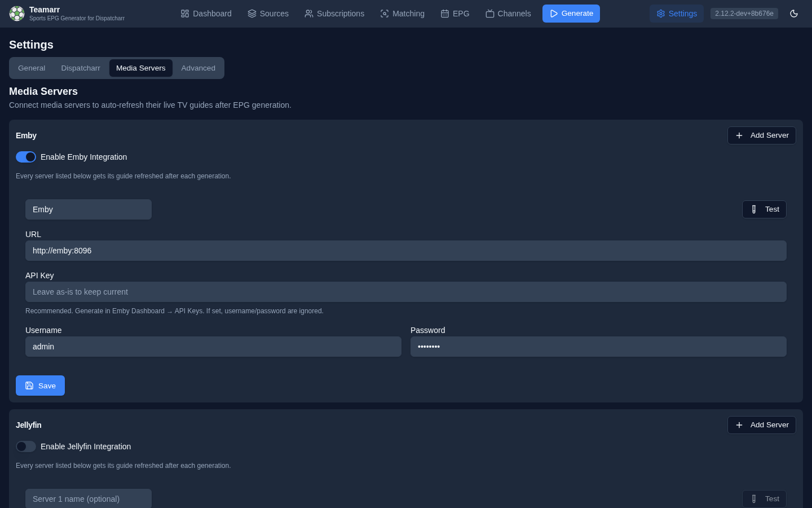Click the API key recommendation hint text
Viewport: 812px width, 508px height.
174,311
